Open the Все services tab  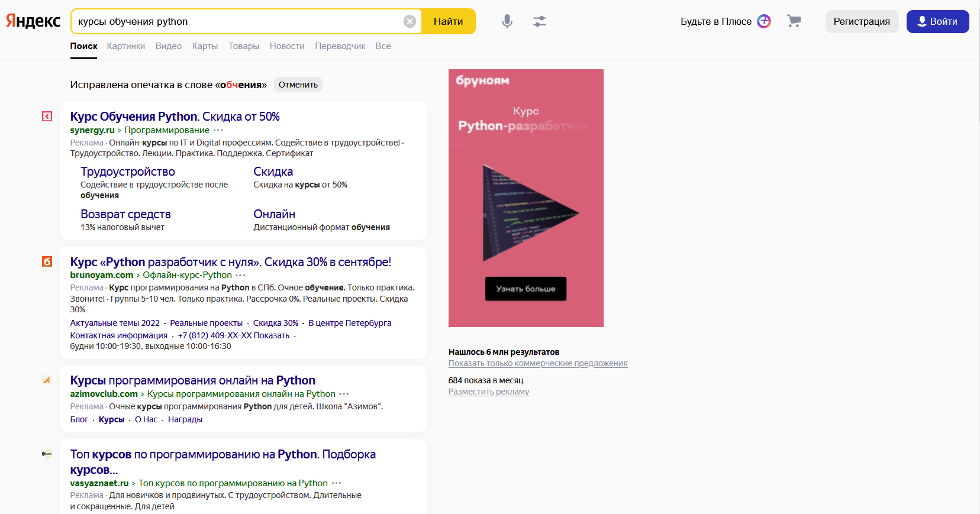point(383,46)
